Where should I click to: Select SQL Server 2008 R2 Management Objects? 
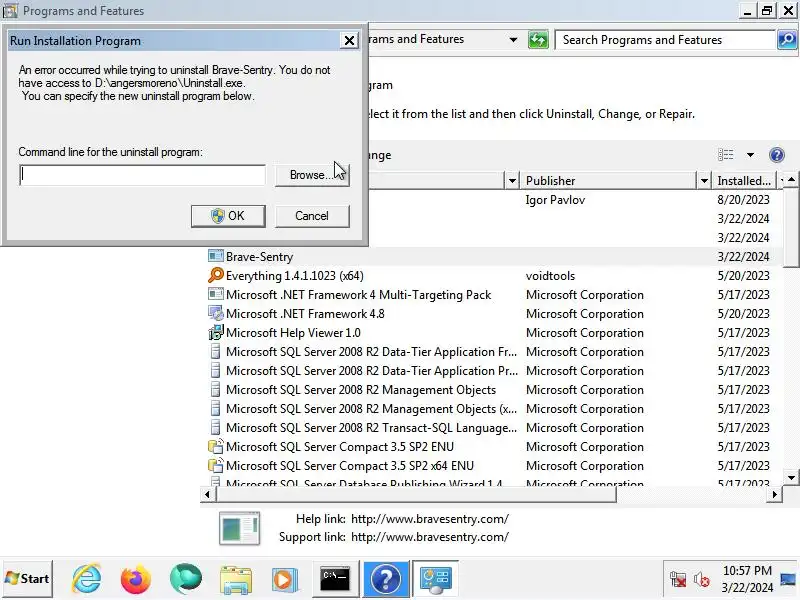click(361, 390)
